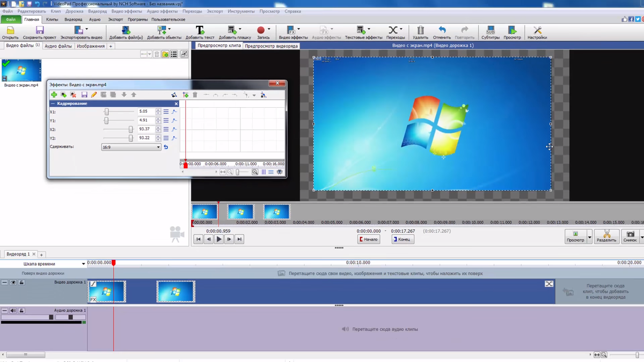Switch to the Клипы ribbon tab

click(x=52, y=19)
